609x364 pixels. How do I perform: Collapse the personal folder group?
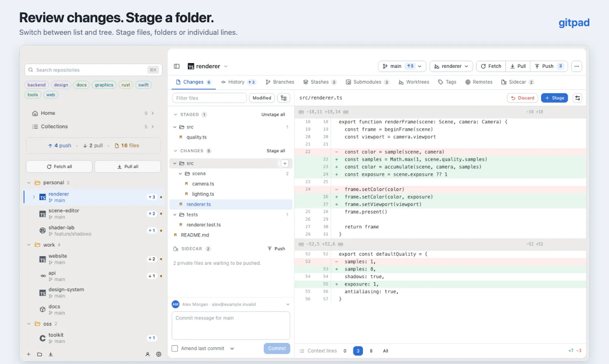click(29, 183)
